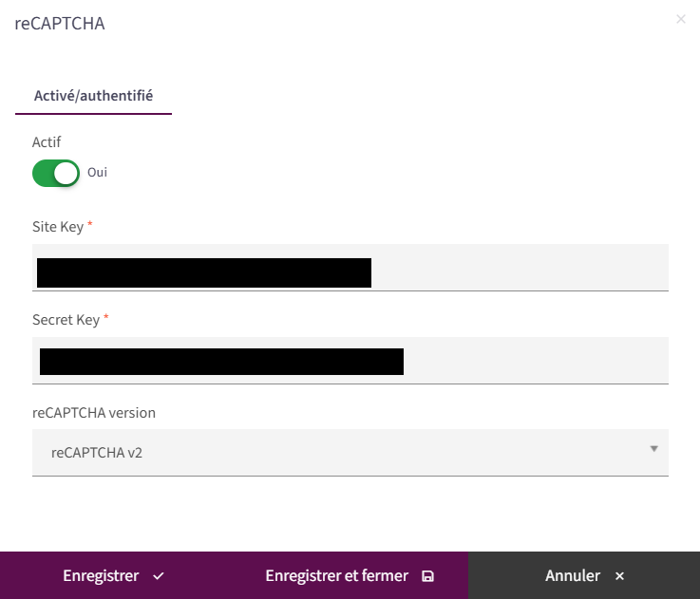Click the empty area right of Site Key value
The width and height of the screenshot is (700, 599).
[520, 268]
